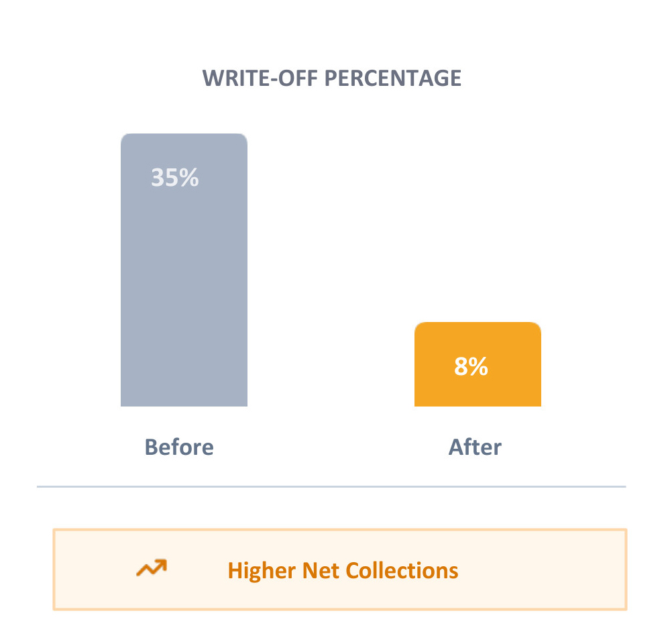Screen dimensions: 668x644
Task: Click the After axis label
Action: point(475,447)
